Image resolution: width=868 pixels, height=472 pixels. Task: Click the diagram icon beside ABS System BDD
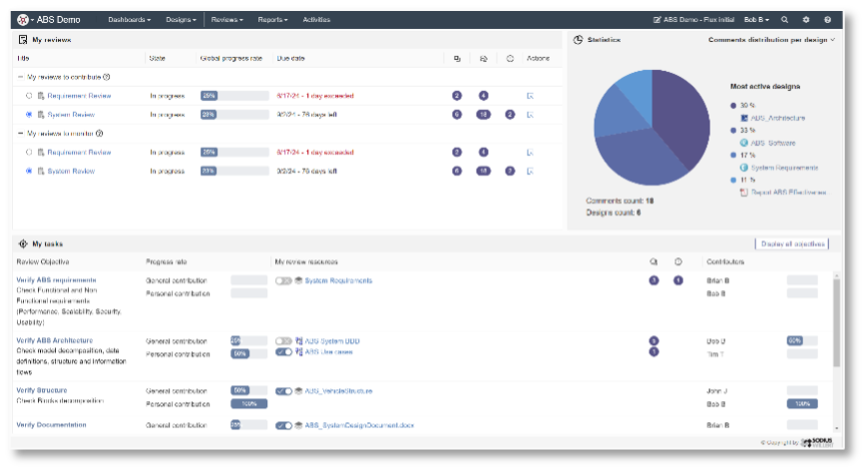point(299,341)
